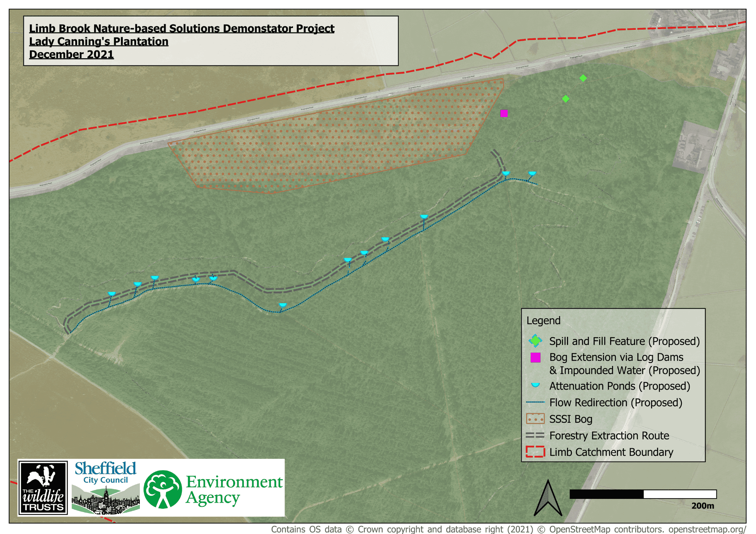Click the Spill and Fill legend diamond icon

[x=535, y=341]
